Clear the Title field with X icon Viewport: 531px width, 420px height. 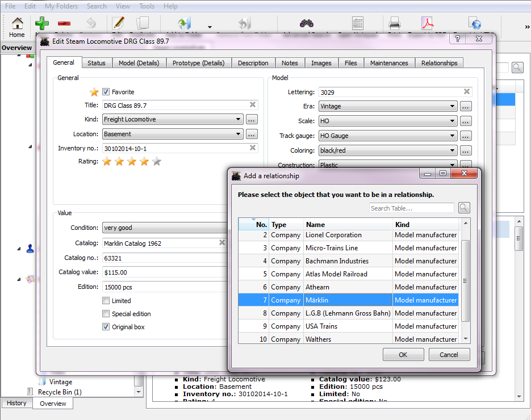tap(253, 104)
